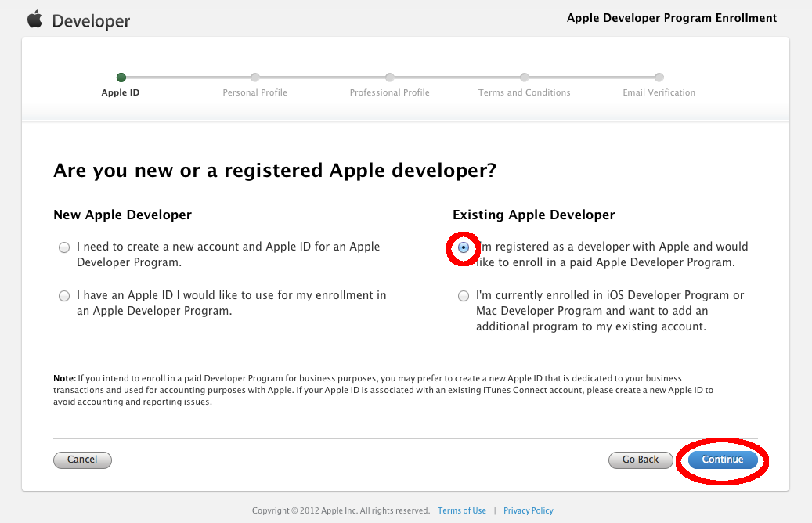Image resolution: width=812 pixels, height=523 pixels.
Task: Click the Personal Profile step dot
Action: coord(254,78)
